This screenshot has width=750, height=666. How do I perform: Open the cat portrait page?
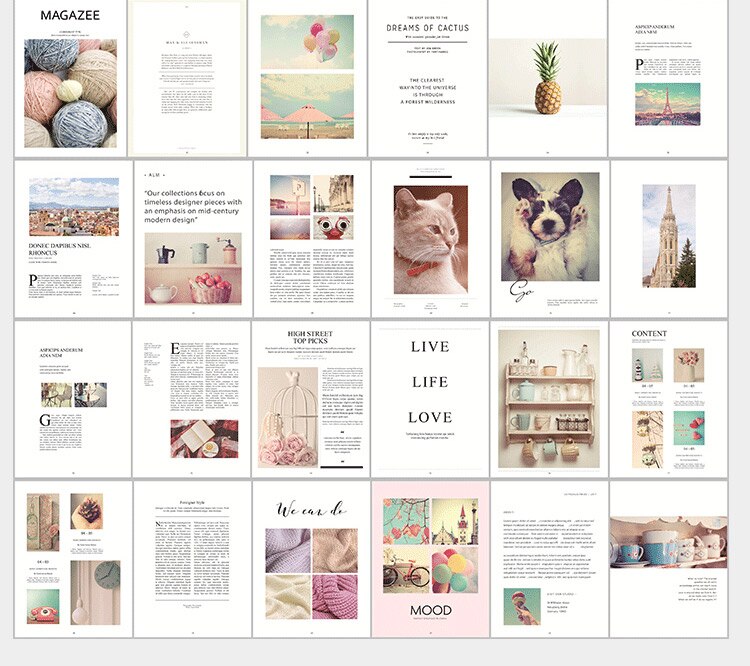tap(430, 238)
